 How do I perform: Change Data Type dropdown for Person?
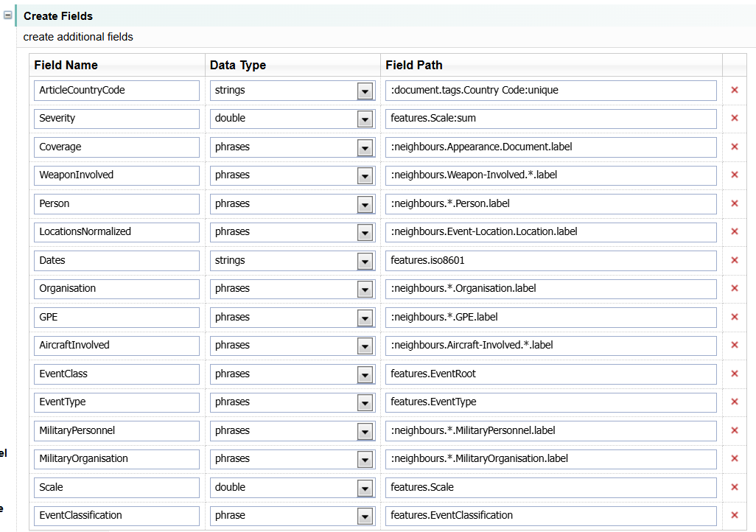tap(365, 204)
